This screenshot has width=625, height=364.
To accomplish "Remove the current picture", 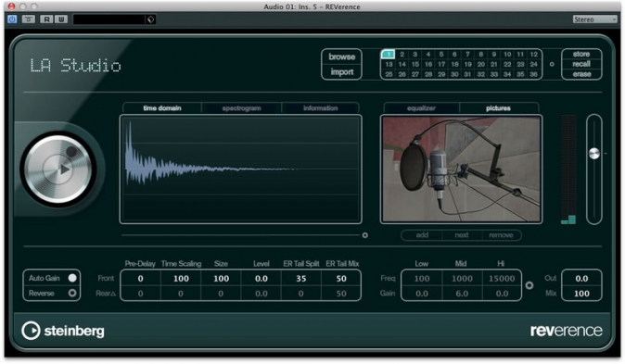I will tap(501, 235).
